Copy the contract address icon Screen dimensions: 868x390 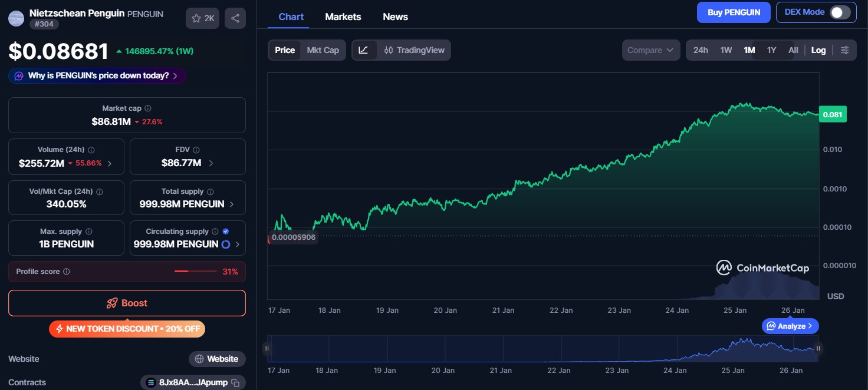[235, 383]
